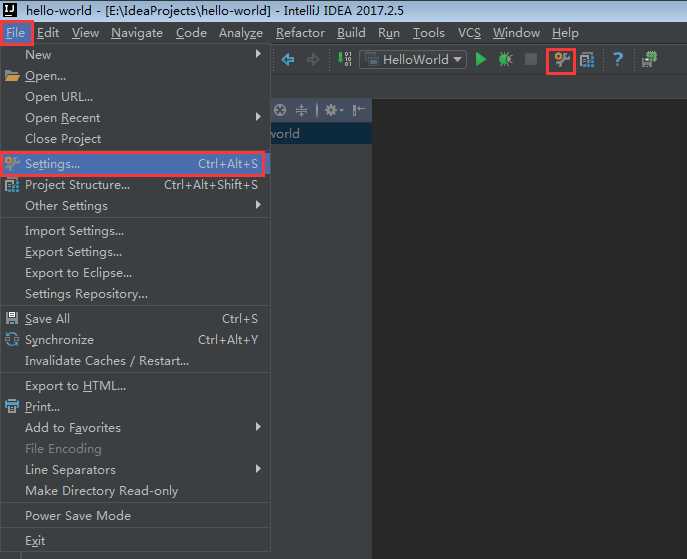Choose the Synchronize menu entry
Viewport: 687px width, 559px height.
135,340
